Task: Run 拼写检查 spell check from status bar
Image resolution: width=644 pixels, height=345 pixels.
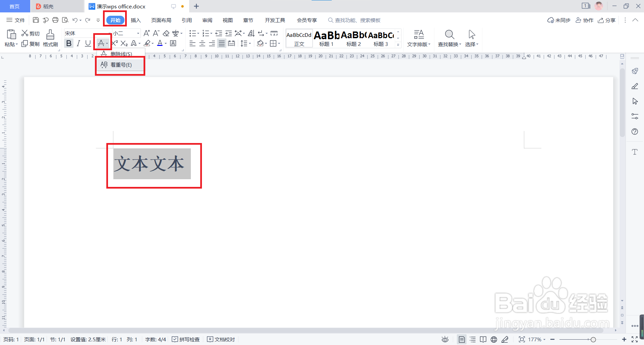Action: click(186, 339)
